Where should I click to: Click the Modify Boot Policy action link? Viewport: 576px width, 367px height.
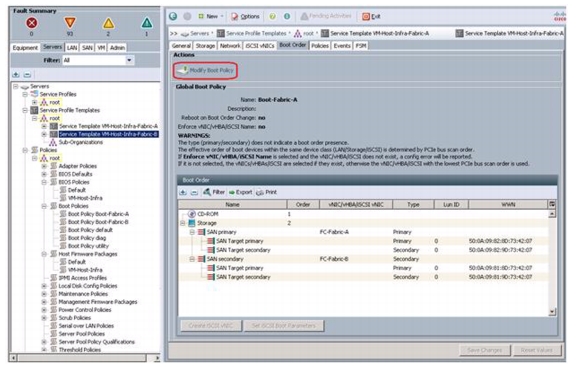205,70
